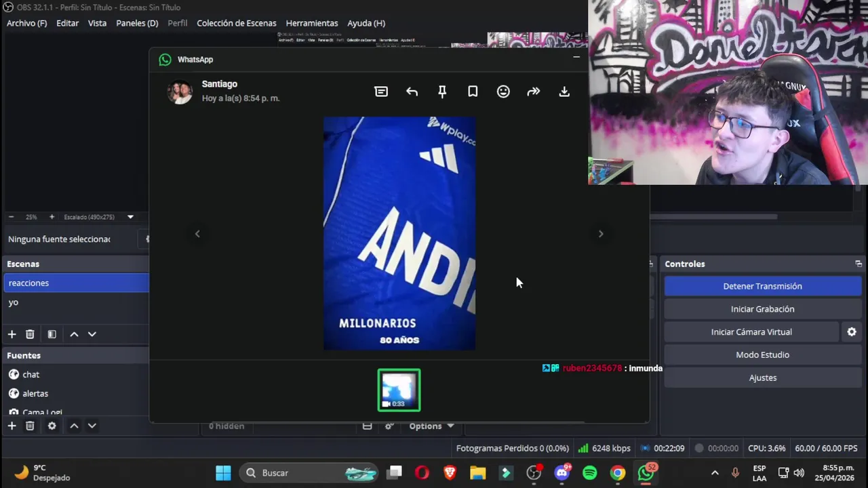
Task: Move scene down in Escenas panel
Action: click(92, 334)
